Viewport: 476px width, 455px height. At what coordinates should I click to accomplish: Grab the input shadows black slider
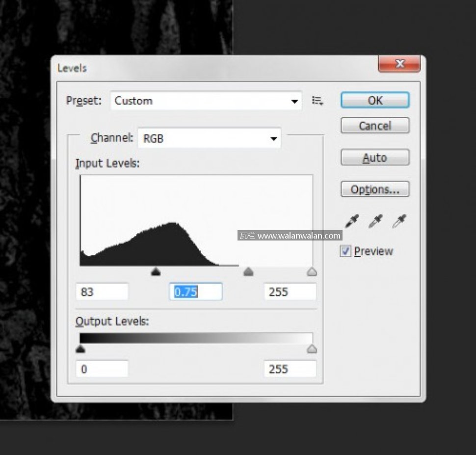click(x=156, y=272)
